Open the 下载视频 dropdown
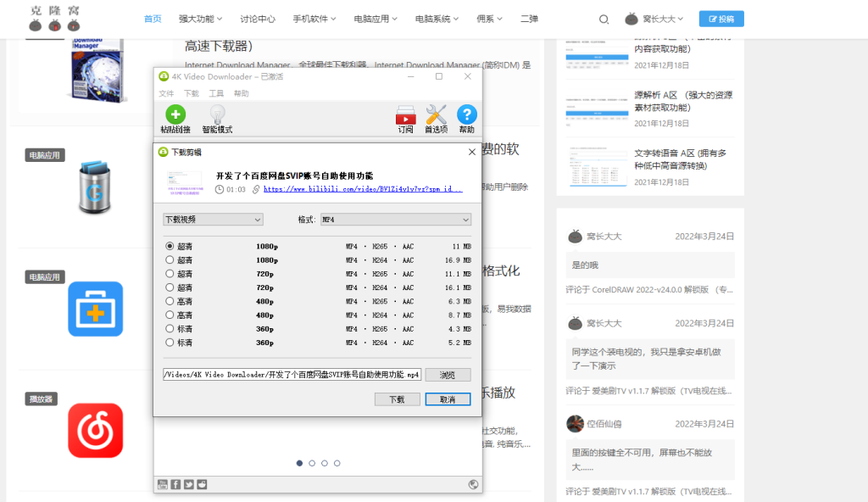The image size is (868, 502). pyautogui.click(x=213, y=220)
